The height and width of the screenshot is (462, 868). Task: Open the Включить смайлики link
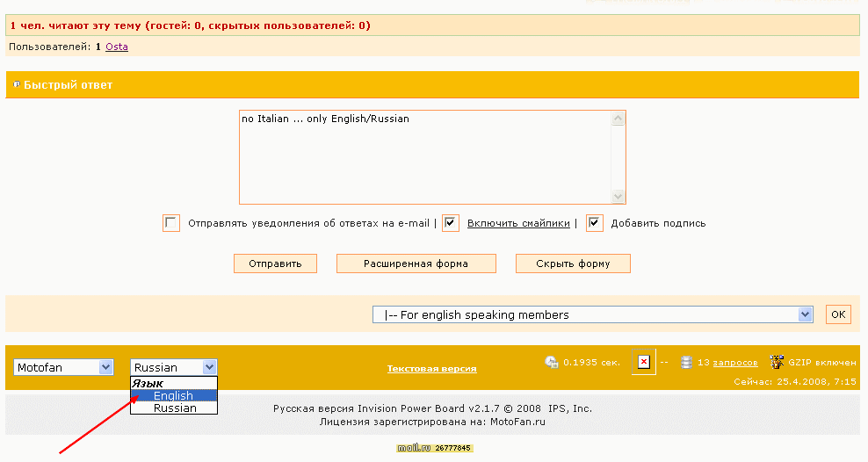click(518, 223)
